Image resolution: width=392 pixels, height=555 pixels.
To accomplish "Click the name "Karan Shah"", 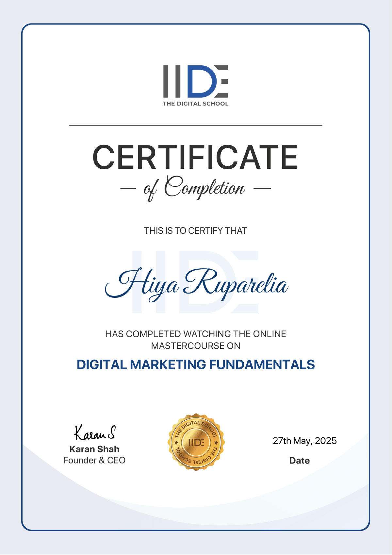I will tap(94, 449).
